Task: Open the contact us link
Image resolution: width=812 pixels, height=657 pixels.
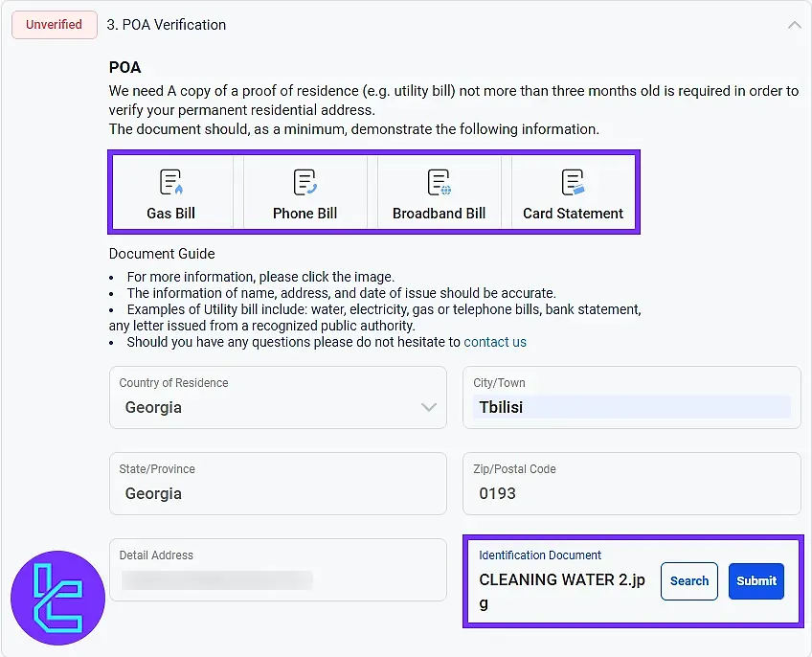Action: point(495,342)
